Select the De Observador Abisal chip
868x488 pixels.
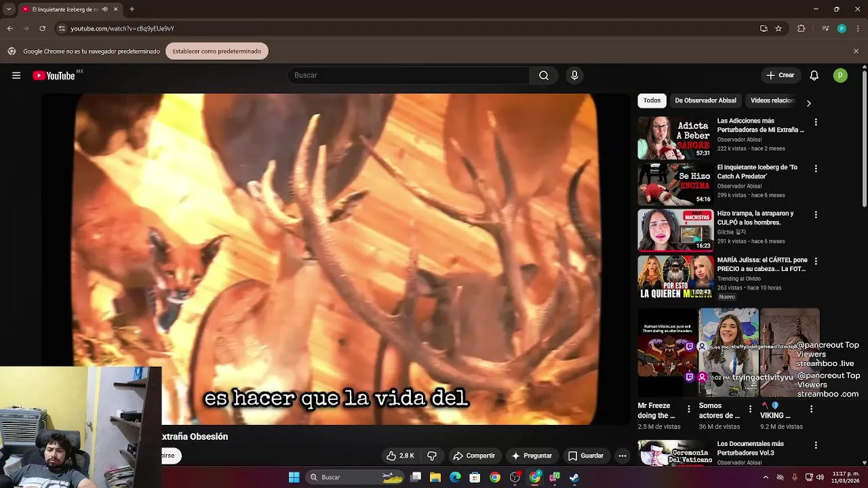point(705,100)
